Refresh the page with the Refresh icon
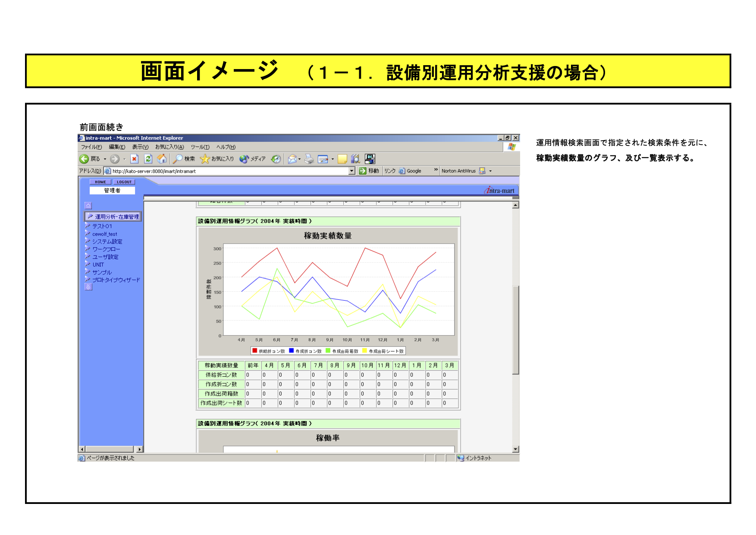Viewport: 756px width, 535px height. 148,159
